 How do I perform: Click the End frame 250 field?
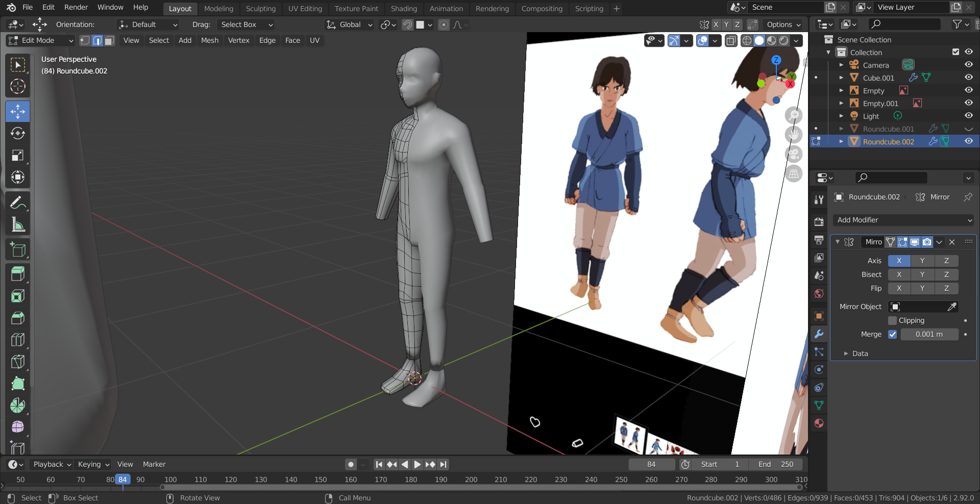pyautogui.click(x=776, y=464)
